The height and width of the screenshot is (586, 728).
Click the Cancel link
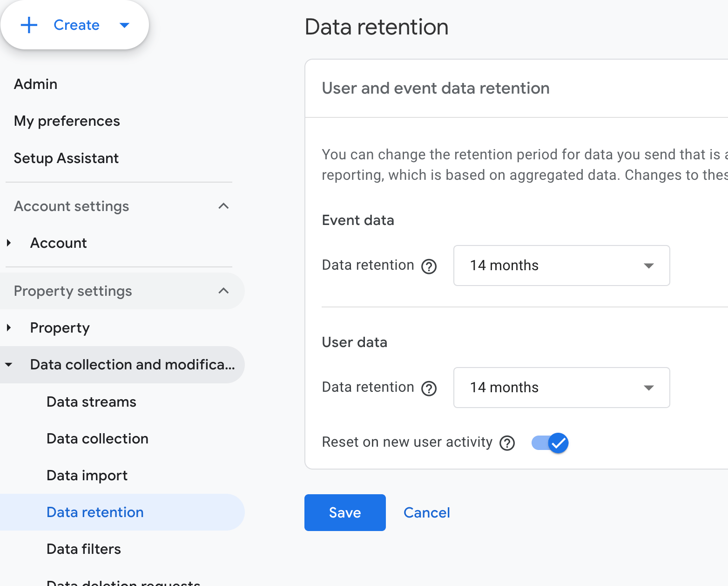pyautogui.click(x=426, y=512)
